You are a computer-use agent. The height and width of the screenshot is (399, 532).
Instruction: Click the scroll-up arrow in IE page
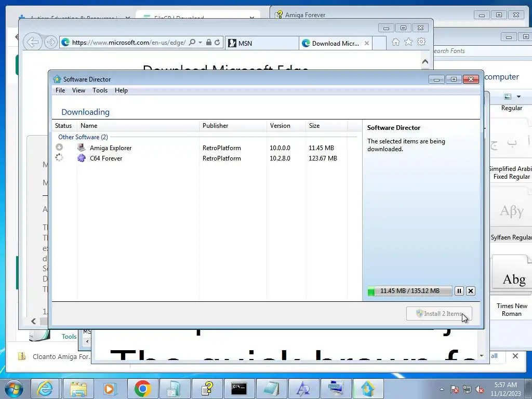[x=425, y=62]
